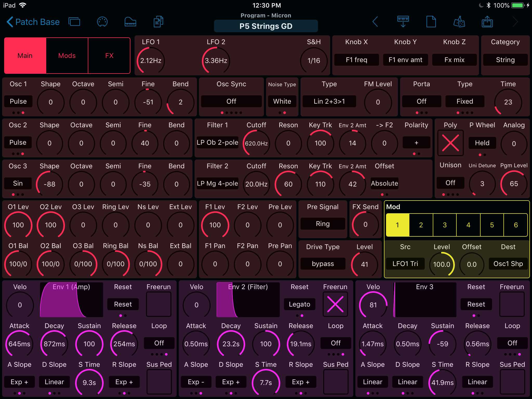Click the blank new patch page icon

point(431,22)
